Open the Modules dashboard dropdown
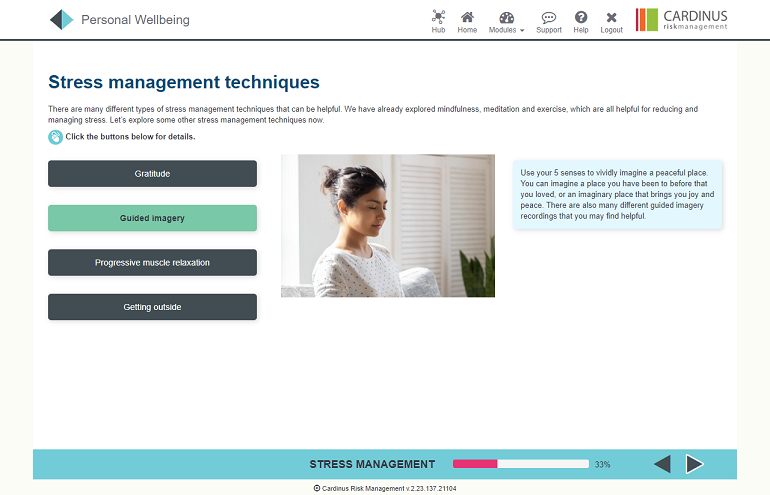 pos(506,23)
